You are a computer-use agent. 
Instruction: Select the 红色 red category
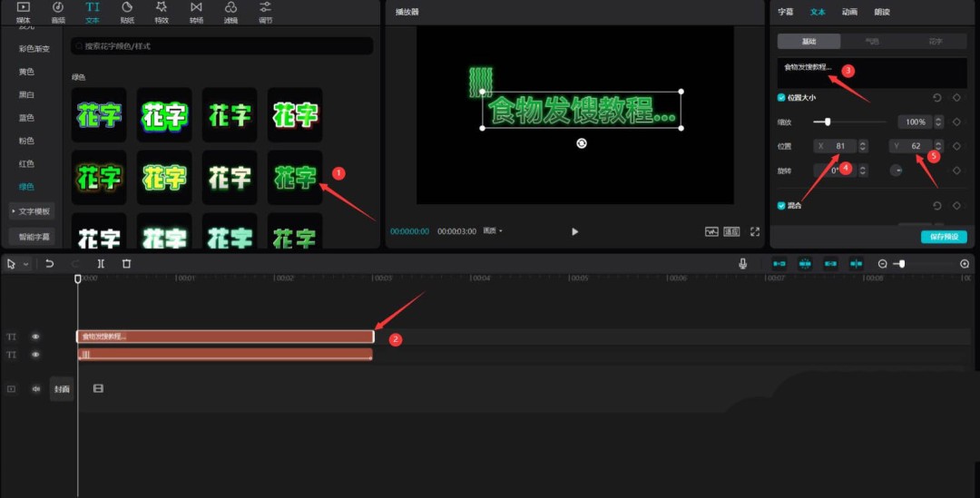[26, 163]
